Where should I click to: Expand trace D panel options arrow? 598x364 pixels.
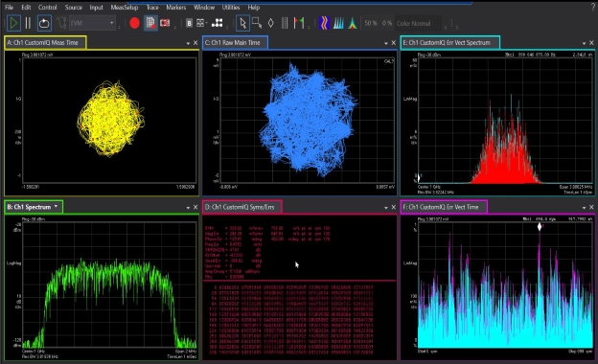pyautogui.click(x=386, y=208)
